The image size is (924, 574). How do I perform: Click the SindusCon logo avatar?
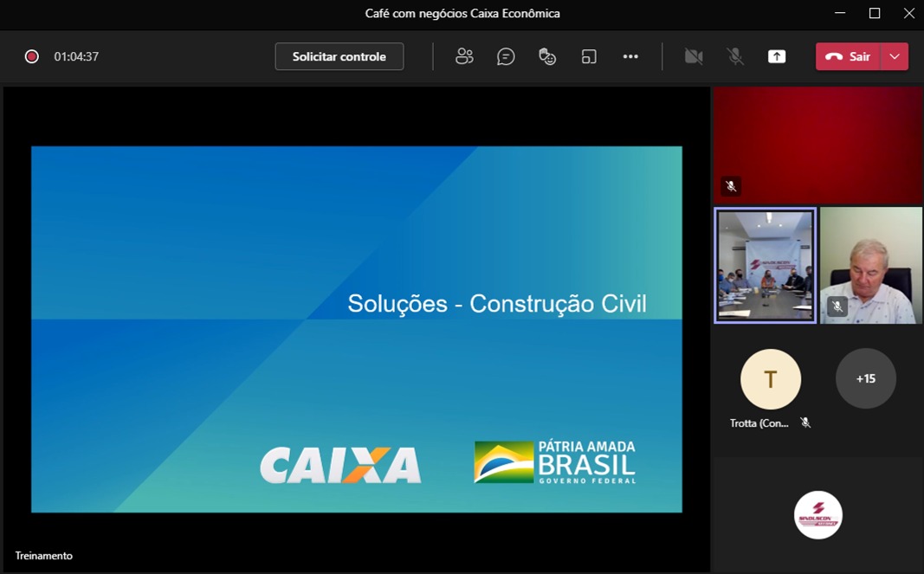point(817,515)
